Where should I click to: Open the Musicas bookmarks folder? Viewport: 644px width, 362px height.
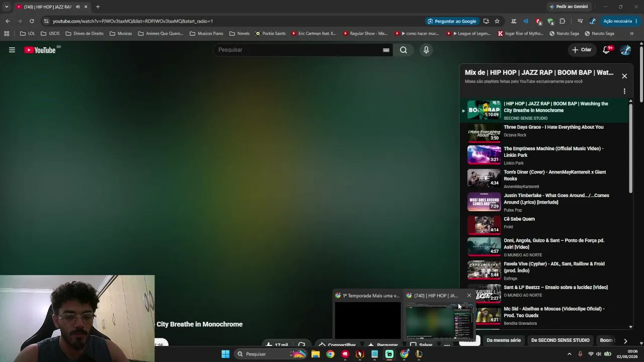(x=120, y=34)
